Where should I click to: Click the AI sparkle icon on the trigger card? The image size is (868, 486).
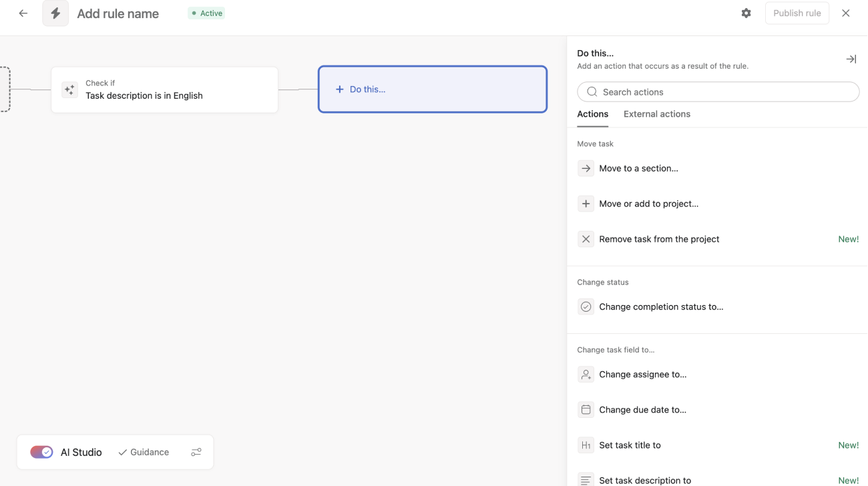click(69, 89)
